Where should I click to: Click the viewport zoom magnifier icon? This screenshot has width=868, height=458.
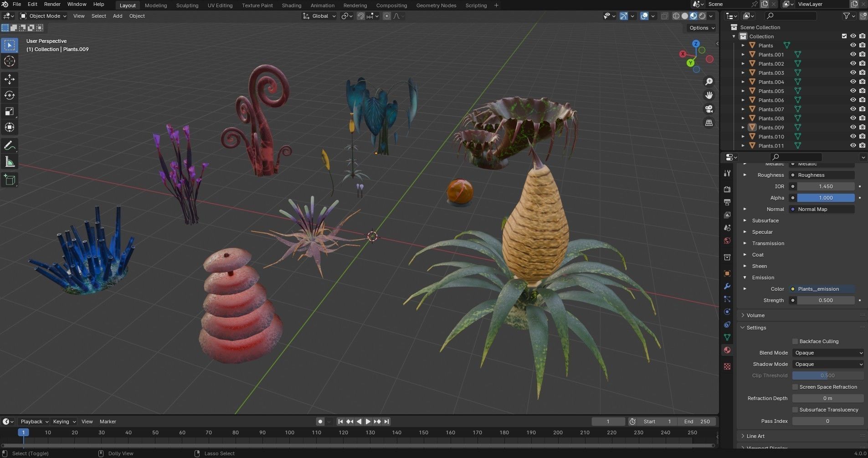pos(709,82)
